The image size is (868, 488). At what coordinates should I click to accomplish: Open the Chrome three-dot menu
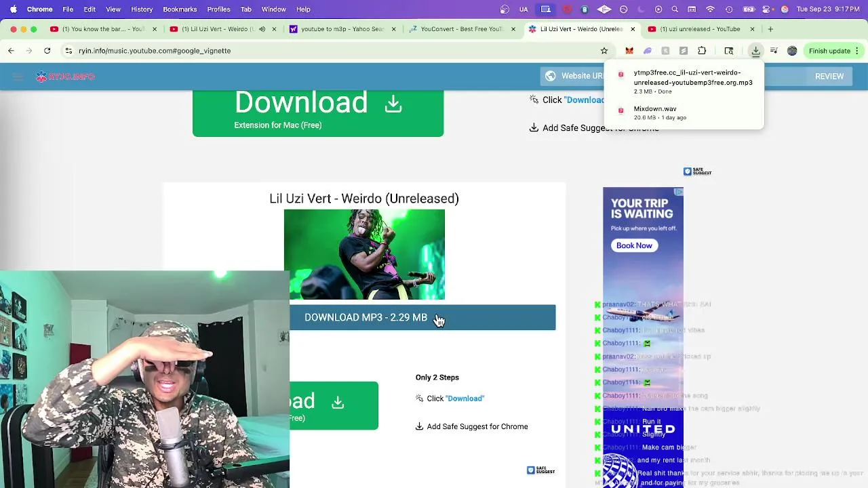coord(857,51)
